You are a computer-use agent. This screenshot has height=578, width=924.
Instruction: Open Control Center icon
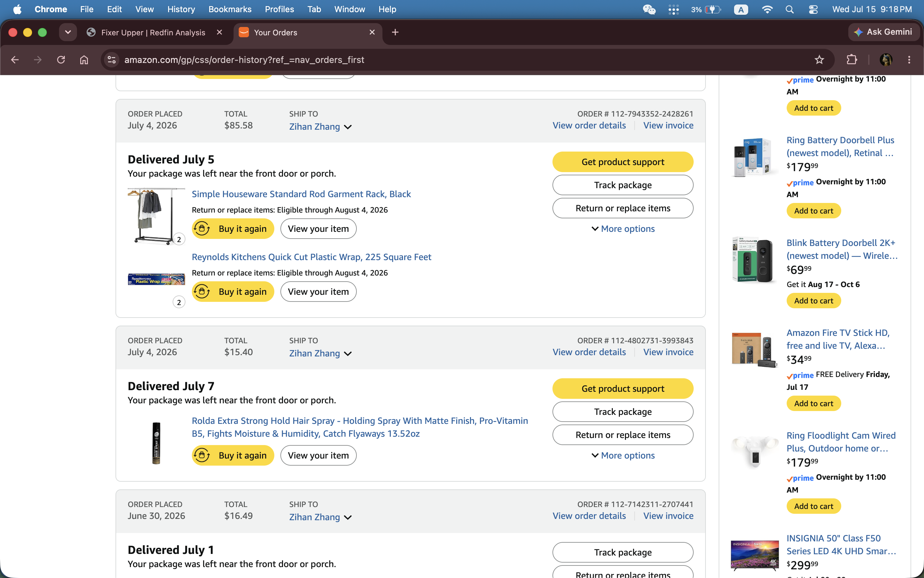tap(813, 9)
